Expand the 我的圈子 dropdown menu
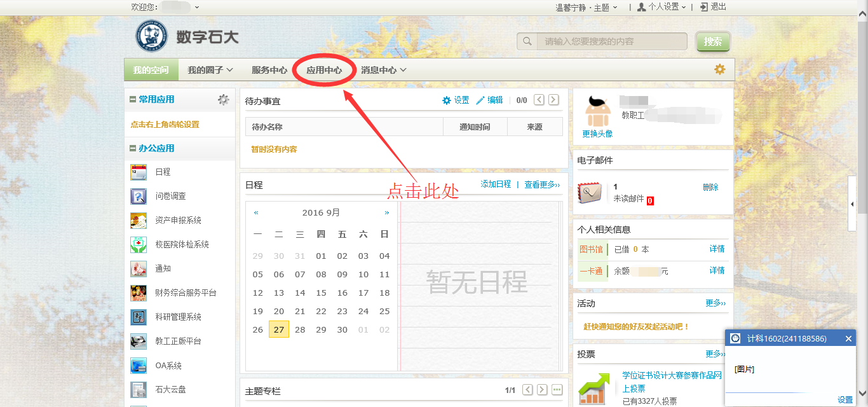 (x=210, y=70)
